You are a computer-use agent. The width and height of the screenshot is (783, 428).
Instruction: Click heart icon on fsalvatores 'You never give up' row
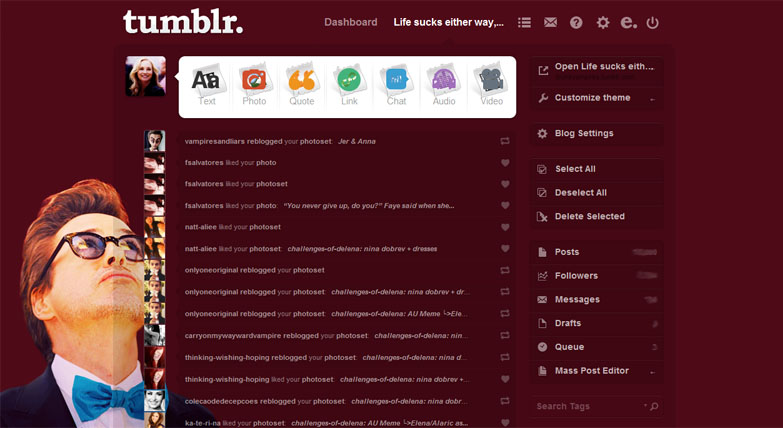[x=505, y=205]
